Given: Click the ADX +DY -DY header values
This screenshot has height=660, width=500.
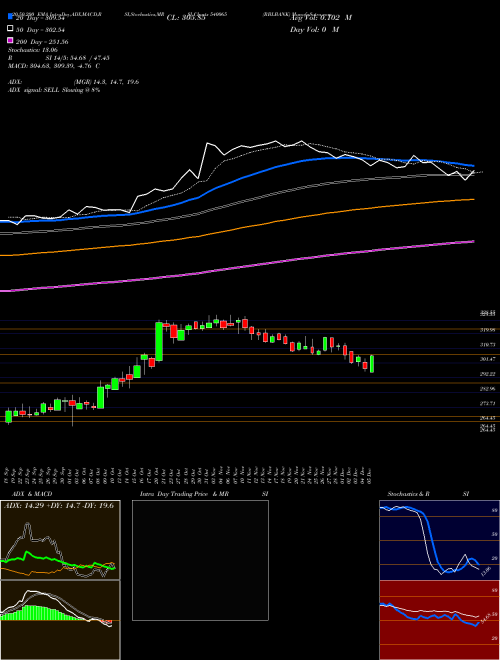Looking at the screenshot, I should click(x=59, y=506).
